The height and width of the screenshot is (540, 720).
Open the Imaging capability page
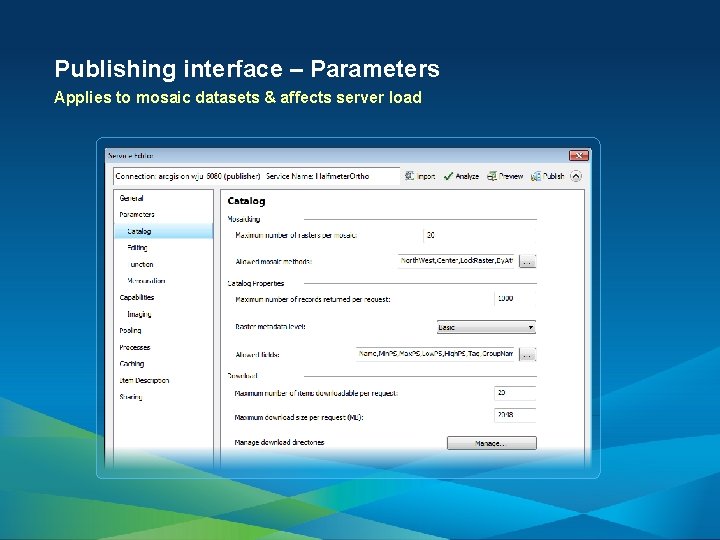tap(139, 314)
